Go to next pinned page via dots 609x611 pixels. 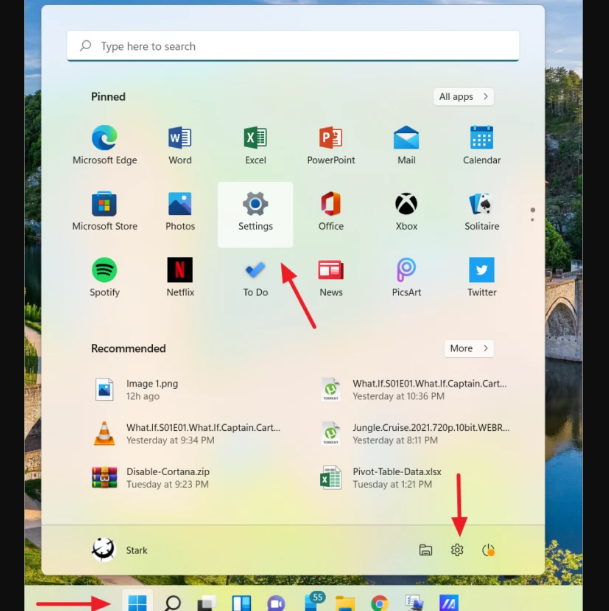coord(533,220)
